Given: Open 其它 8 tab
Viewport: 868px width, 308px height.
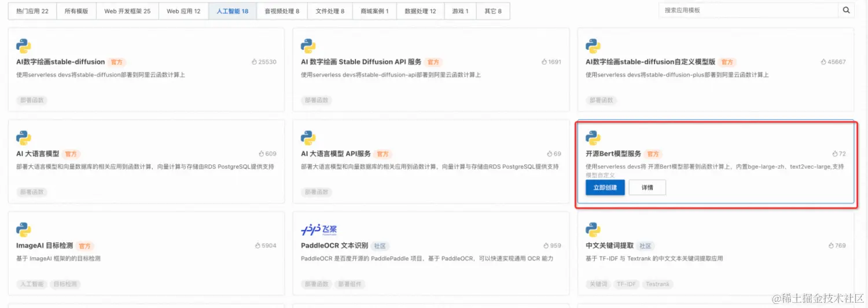Looking at the screenshot, I should (x=493, y=11).
